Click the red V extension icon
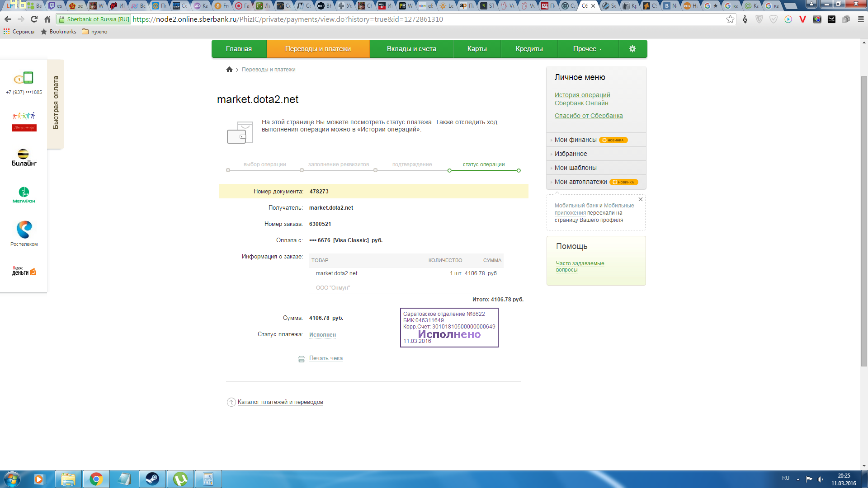The width and height of the screenshot is (868, 488). tap(802, 19)
